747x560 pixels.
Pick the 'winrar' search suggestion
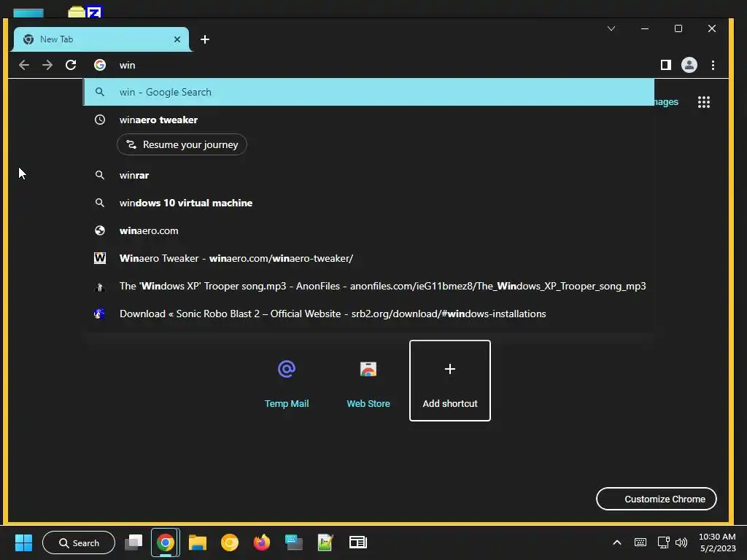pos(368,175)
